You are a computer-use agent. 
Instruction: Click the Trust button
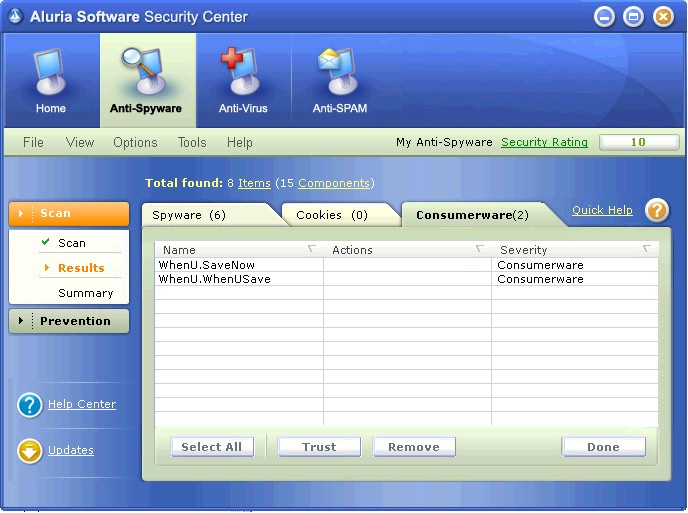pos(319,447)
